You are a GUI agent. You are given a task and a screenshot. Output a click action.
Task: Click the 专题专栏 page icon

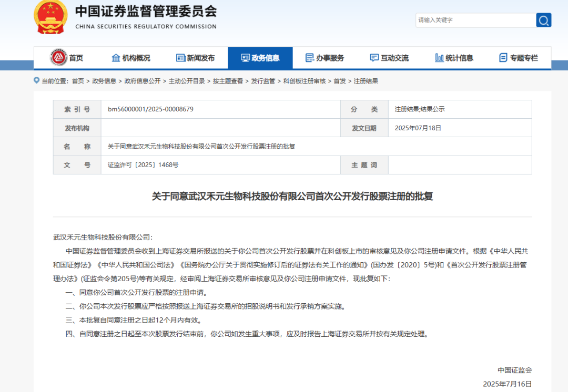tap(503, 58)
